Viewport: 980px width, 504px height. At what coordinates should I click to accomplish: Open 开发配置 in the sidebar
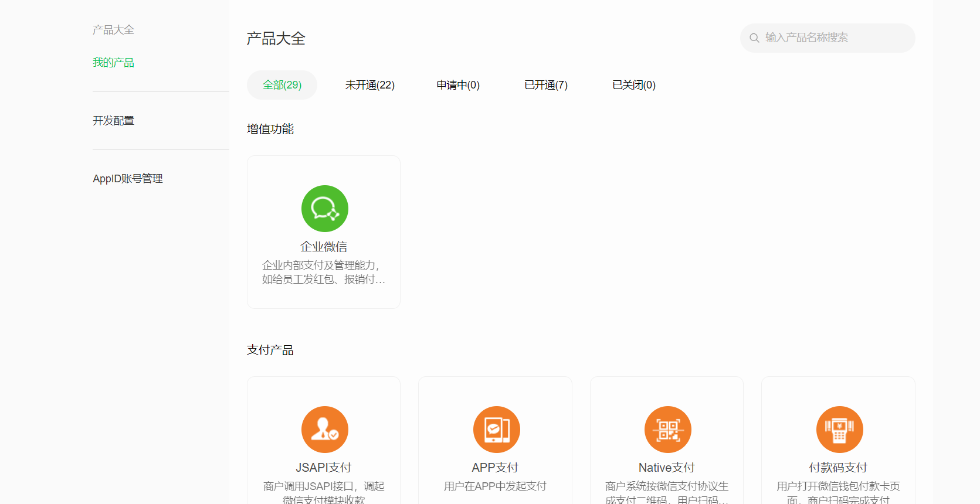[113, 121]
